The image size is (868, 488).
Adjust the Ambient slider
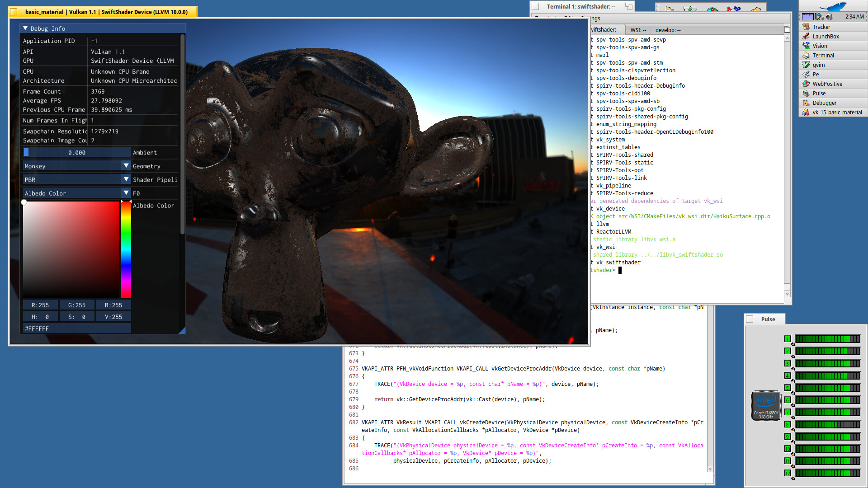point(77,152)
